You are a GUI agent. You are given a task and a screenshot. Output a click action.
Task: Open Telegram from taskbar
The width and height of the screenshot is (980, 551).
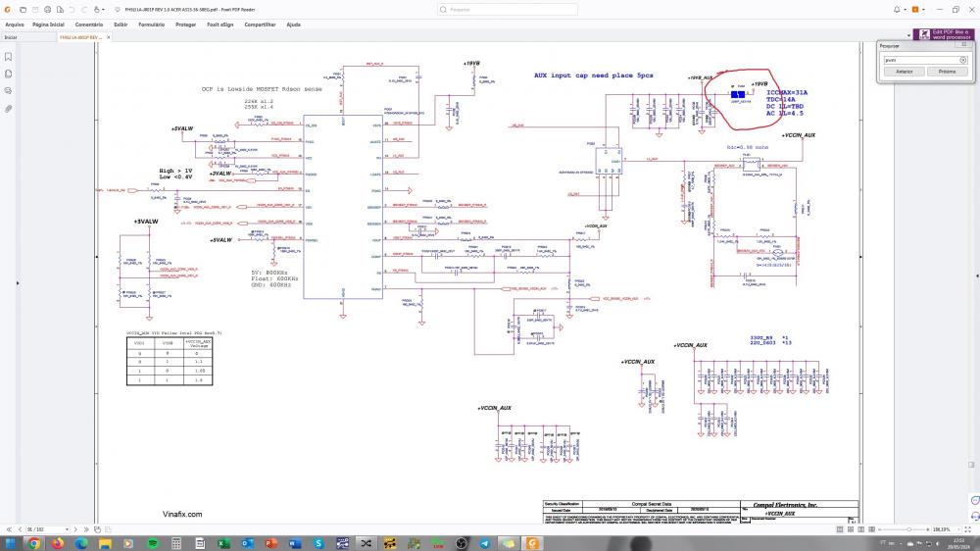click(484, 543)
